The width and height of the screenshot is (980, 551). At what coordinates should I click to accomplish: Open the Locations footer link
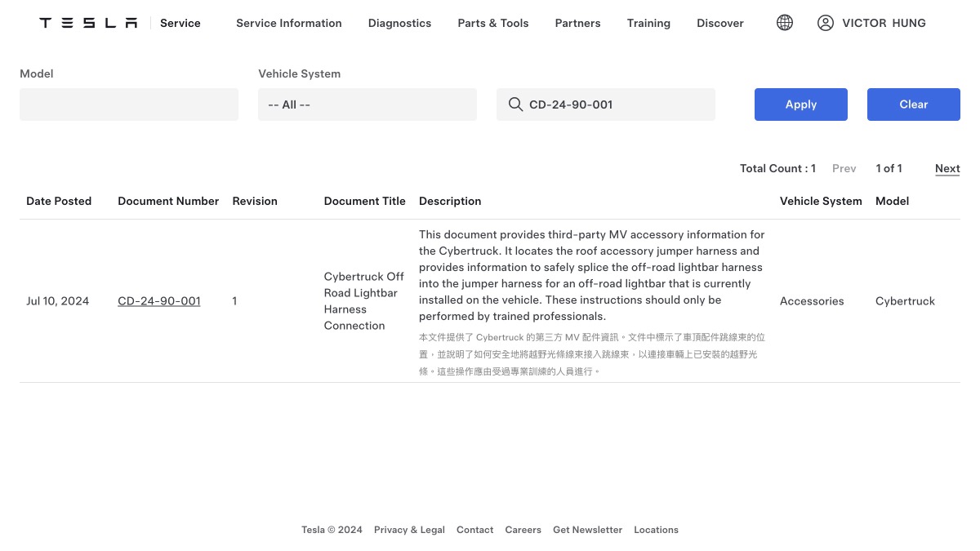pos(657,530)
